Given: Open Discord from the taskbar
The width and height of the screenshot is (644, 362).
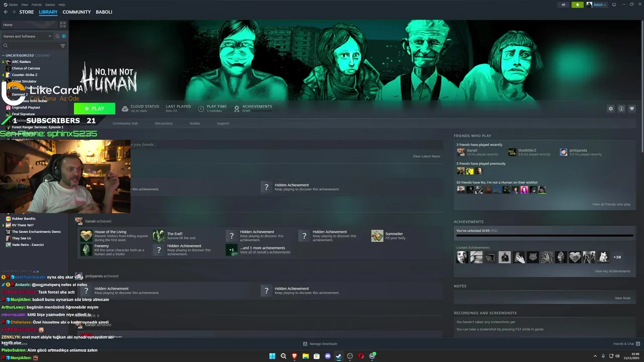Looking at the screenshot, I should coord(328,356).
